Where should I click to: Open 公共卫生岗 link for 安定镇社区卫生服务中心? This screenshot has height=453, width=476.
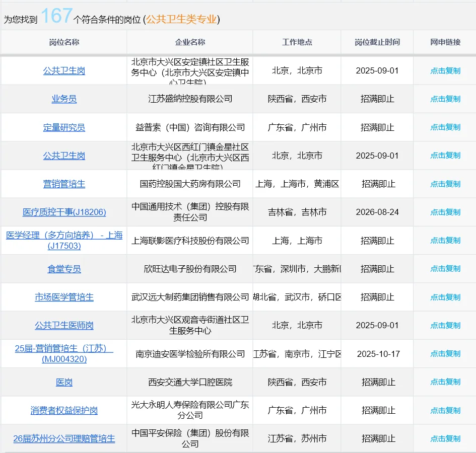pyautogui.click(x=64, y=70)
